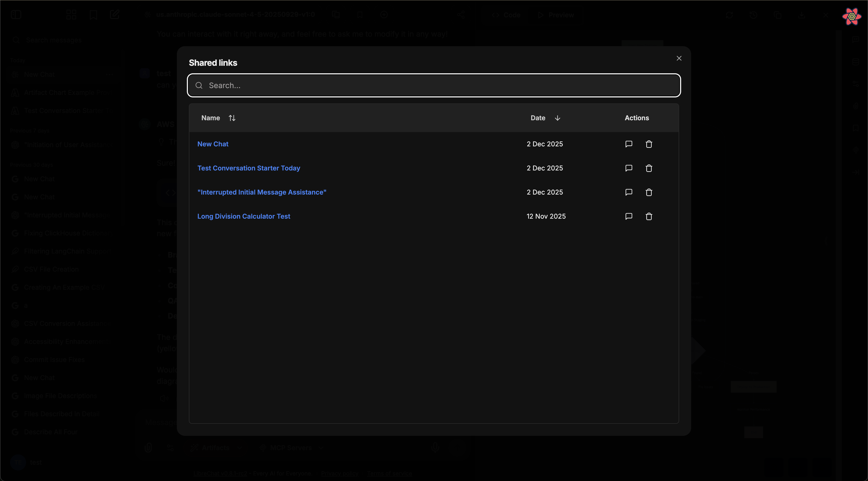This screenshot has width=868, height=481.
Task: Toggle sort direction on the Date column
Action: click(x=558, y=118)
